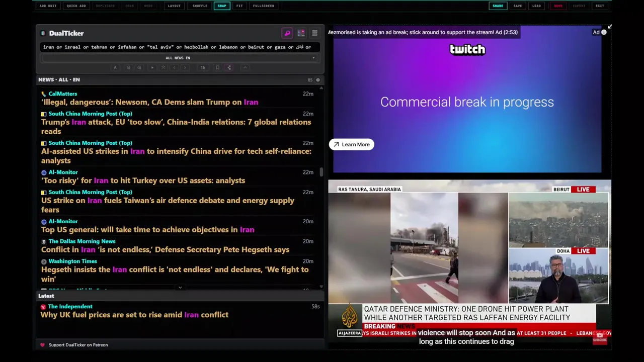This screenshot has width=644, height=362.
Task: Click The Independent source icon in Latest
Action: coord(43,307)
